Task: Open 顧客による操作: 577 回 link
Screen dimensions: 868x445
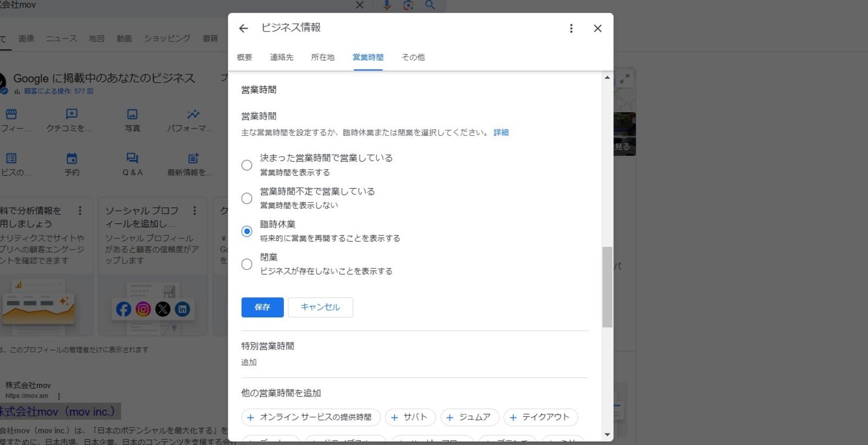Action: tap(59, 91)
